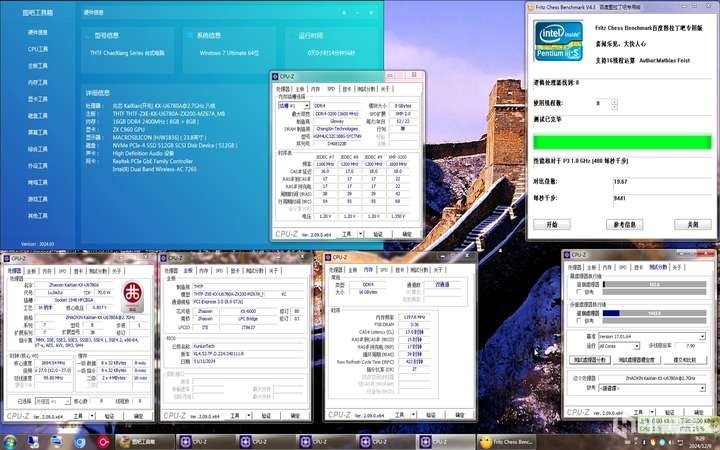Activate the Fritz Chess Benchmark taskbar button
Image resolution: width=720 pixels, height=450 pixels.
pos(506,442)
